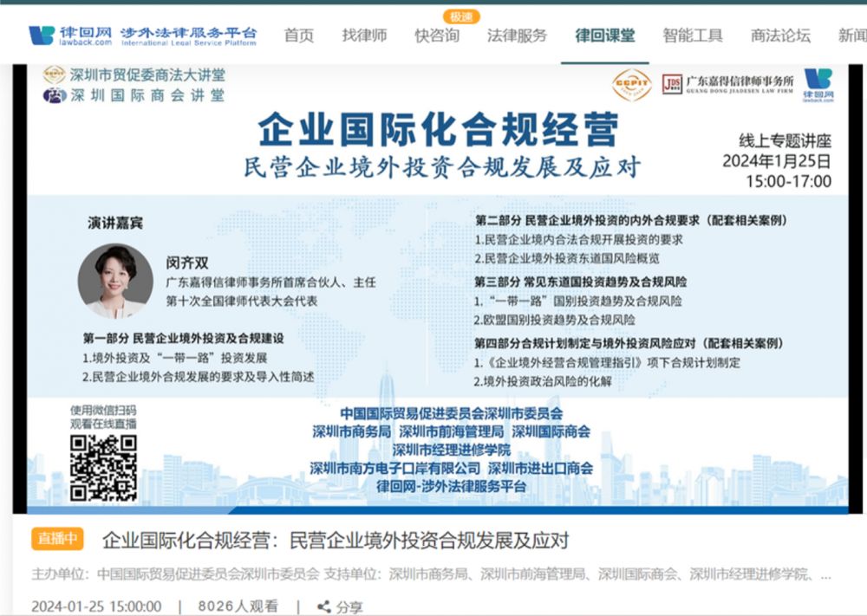Click the 线上专题讲座 label
Screen dimensions: 867x616
coord(786,141)
